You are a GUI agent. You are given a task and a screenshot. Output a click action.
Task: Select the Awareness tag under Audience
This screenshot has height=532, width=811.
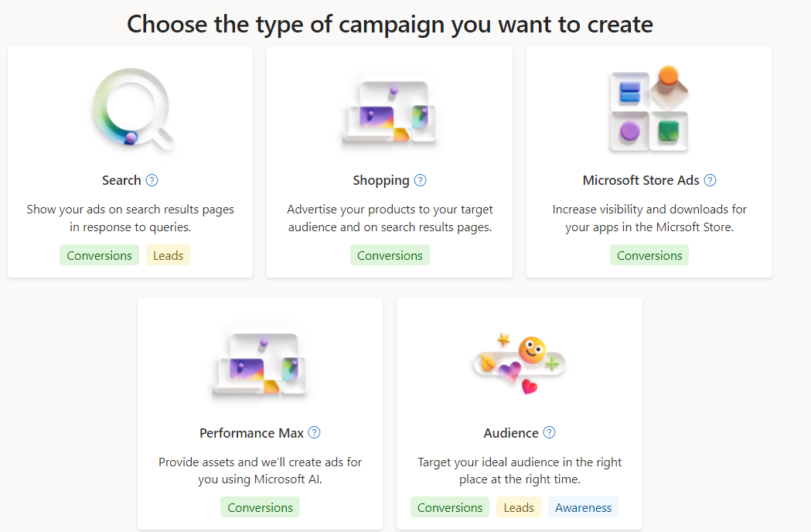coord(584,507)
